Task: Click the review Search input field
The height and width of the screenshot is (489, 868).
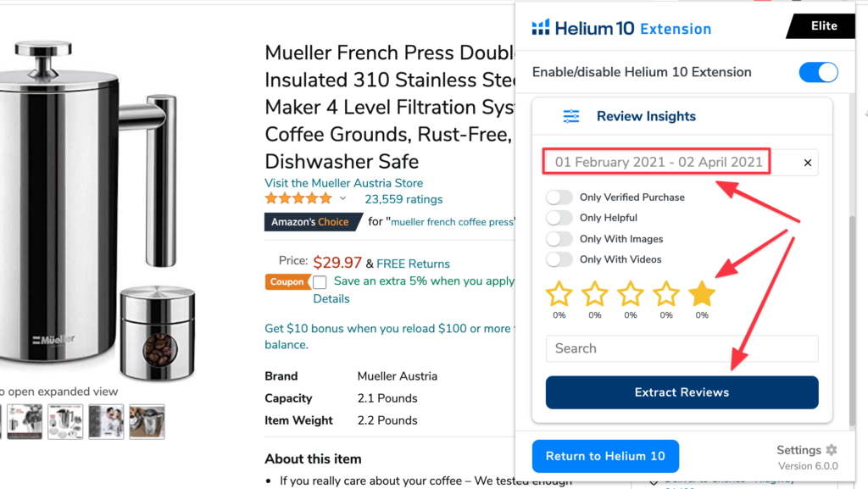Action: click(x=682, y=348)
